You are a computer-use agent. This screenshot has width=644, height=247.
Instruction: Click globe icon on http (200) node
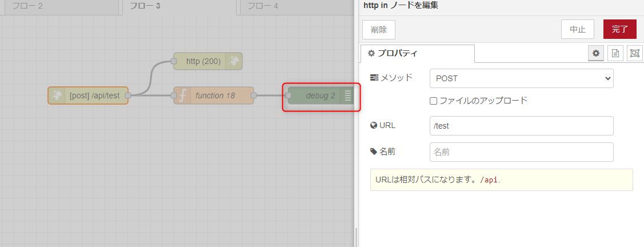[x=234, y=61]
